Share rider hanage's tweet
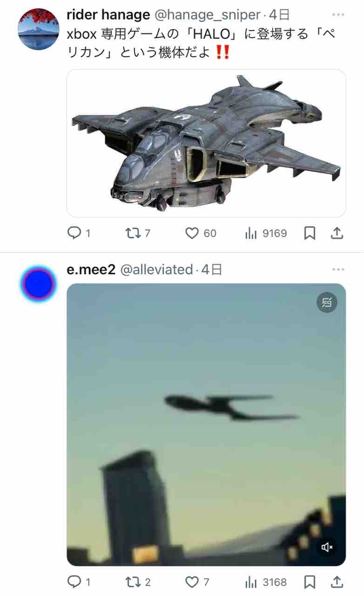 (337, 233)
